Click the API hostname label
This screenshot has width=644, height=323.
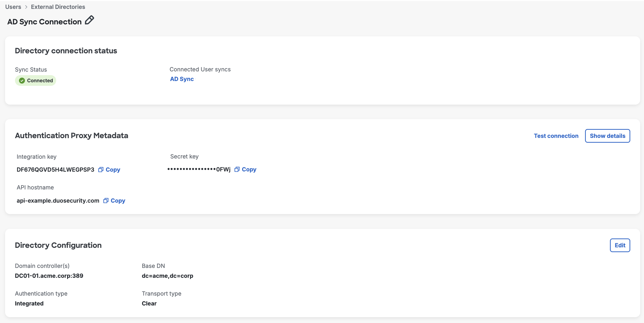coord(35,187)
